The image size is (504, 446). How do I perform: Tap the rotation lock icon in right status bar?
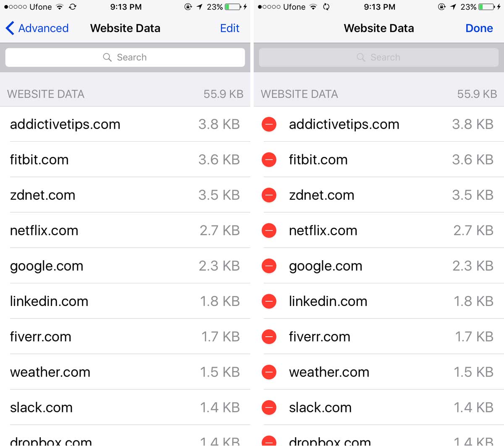[442, 7]
